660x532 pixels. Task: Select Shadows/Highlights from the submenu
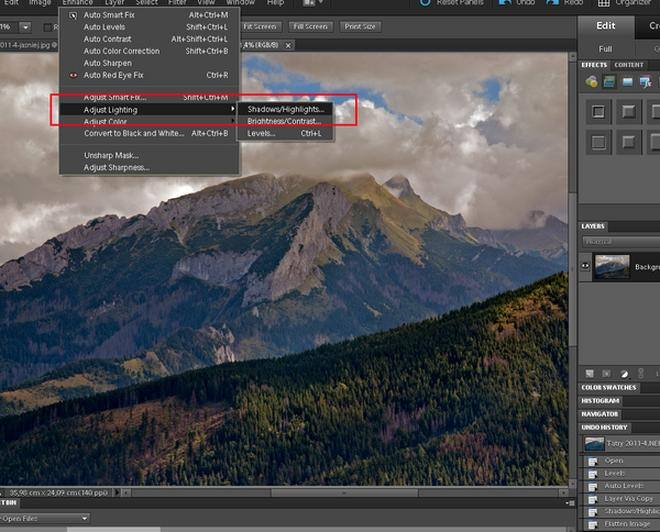coord(286,109)
